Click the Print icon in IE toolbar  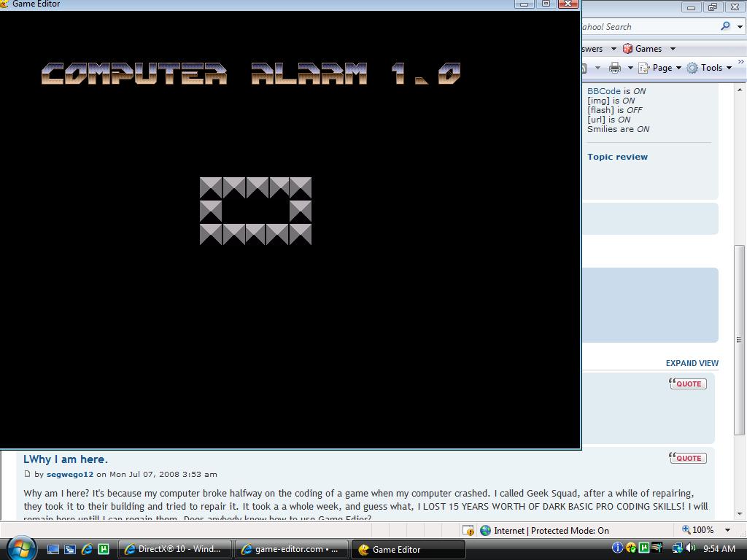point(615,68)
